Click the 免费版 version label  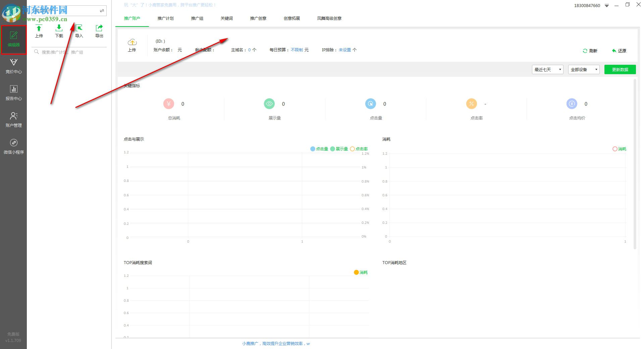click(x=13, y=334)
